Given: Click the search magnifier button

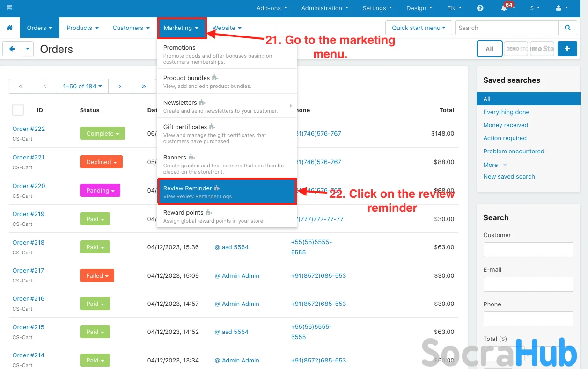Looking at the screenshot, I should click(x=567, y=28).
